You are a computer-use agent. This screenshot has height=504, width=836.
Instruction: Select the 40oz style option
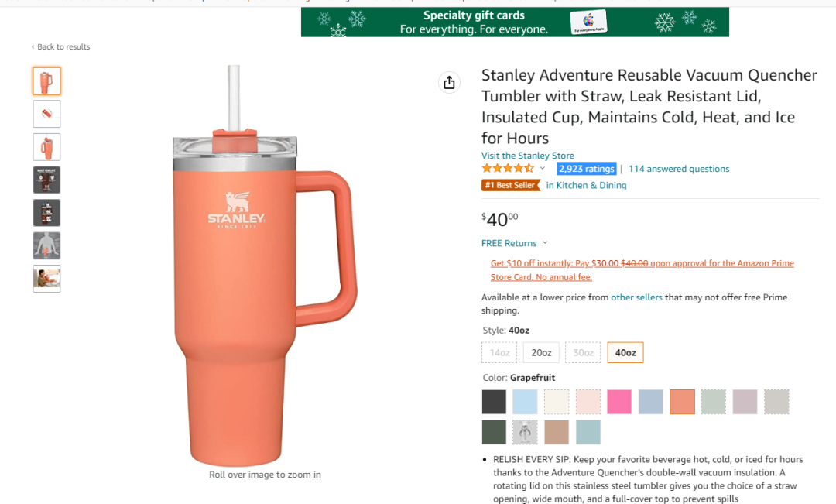[625, 352]
